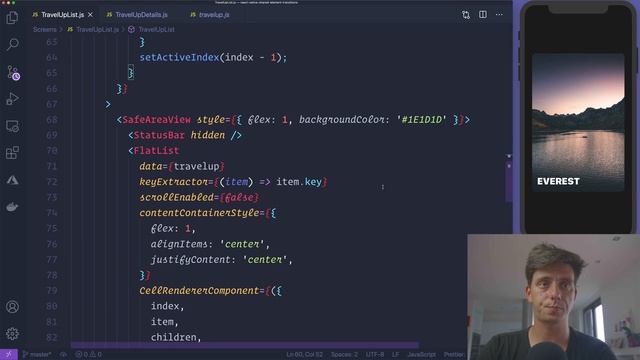
Task: Click remote window indicator in status bar
Action: tap(9, 354)
